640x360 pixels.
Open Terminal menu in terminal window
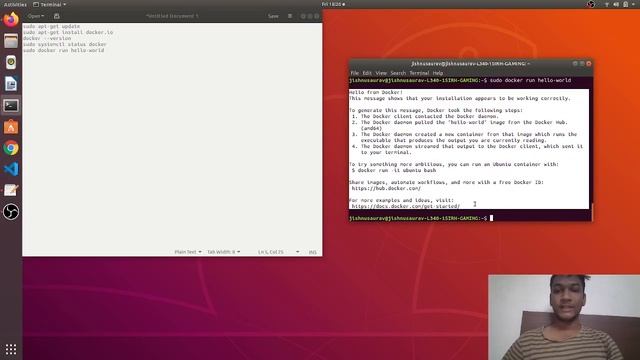419,73
